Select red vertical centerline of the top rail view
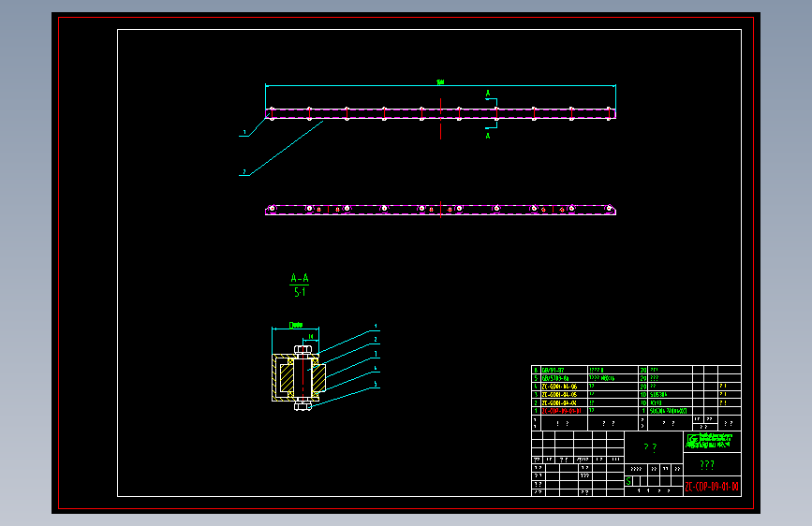Viewport: 812px width, 526px height. click(440, 119)
